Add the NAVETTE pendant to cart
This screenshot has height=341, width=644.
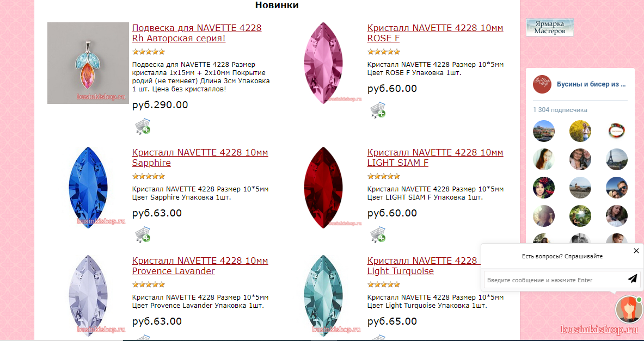(143, 126)
